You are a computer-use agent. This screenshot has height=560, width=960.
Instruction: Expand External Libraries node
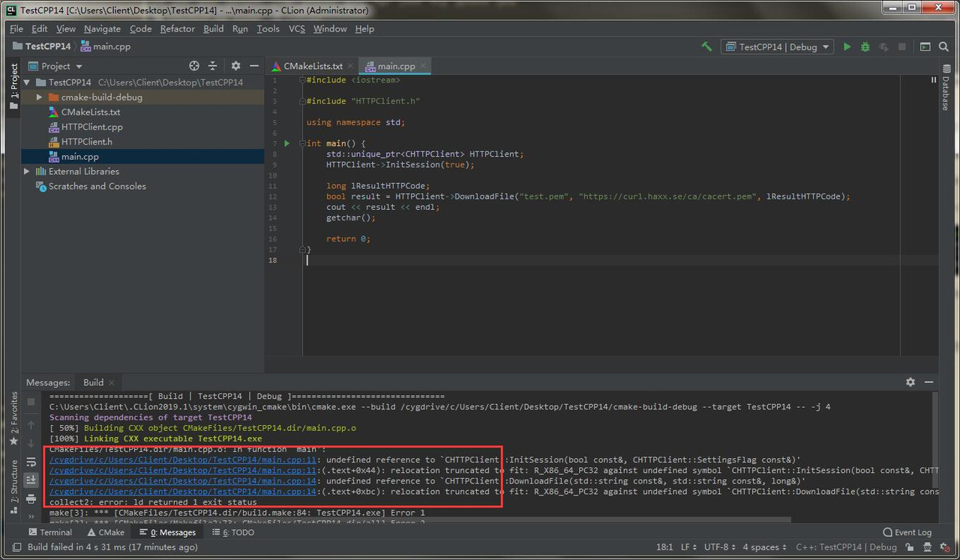tap(27, 172)
